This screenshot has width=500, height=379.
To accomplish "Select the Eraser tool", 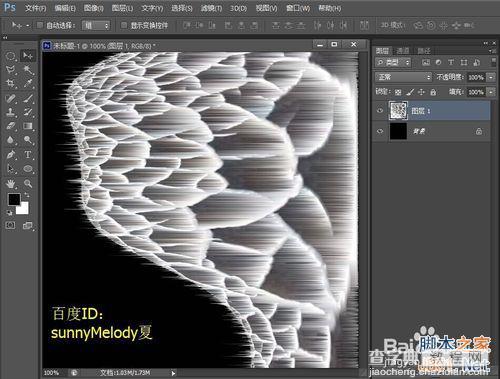I will 11,126.
